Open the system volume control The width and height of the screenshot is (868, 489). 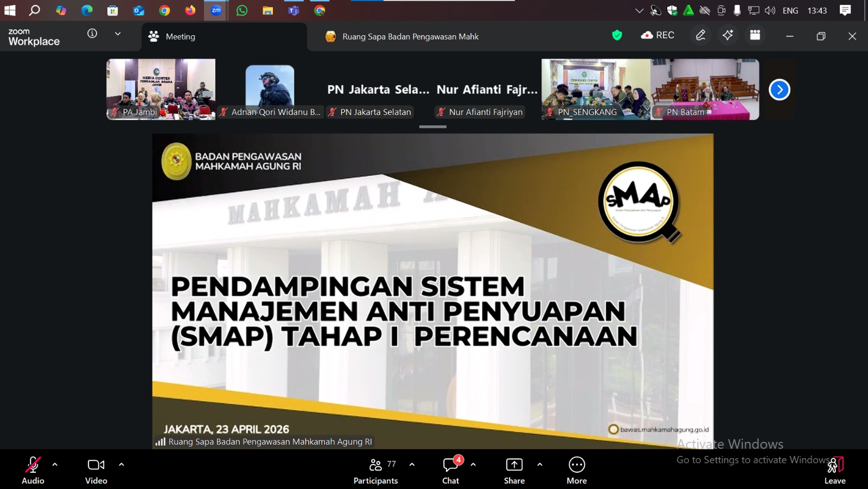click(x=770, y=10)
